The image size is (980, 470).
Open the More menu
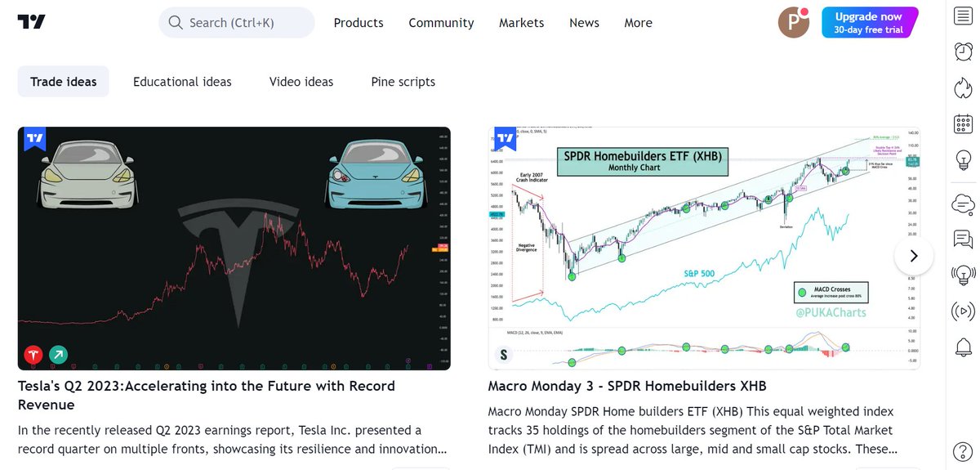click(x=638, y=23)
